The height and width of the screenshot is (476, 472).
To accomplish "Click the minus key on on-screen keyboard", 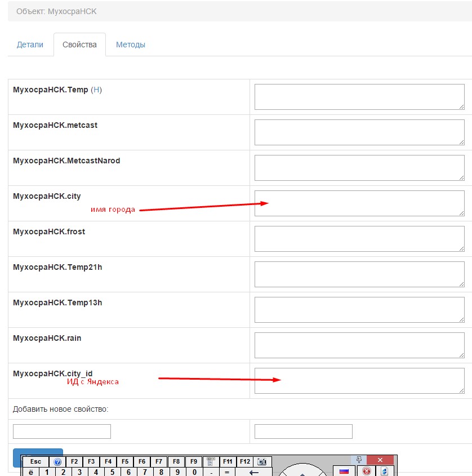I will tap(211, 473).
